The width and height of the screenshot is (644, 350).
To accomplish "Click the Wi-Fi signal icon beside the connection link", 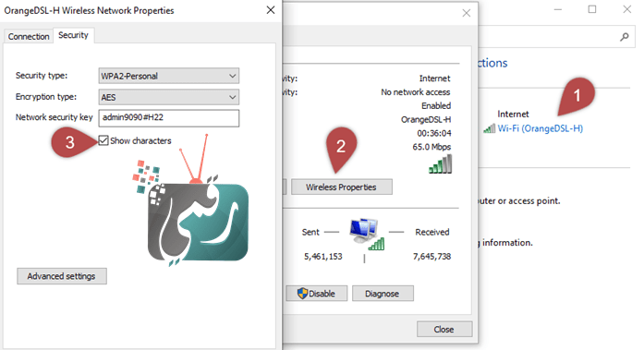I will pyautogui.click(x=489, y=129).
